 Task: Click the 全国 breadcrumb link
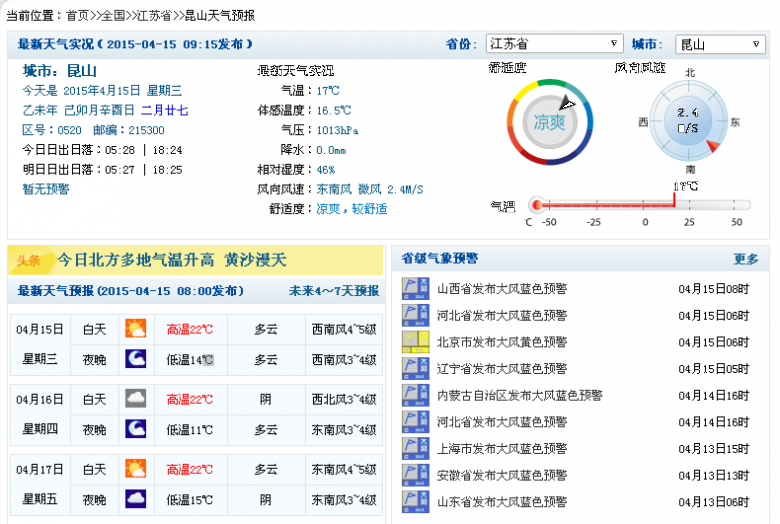coord(113,16)
